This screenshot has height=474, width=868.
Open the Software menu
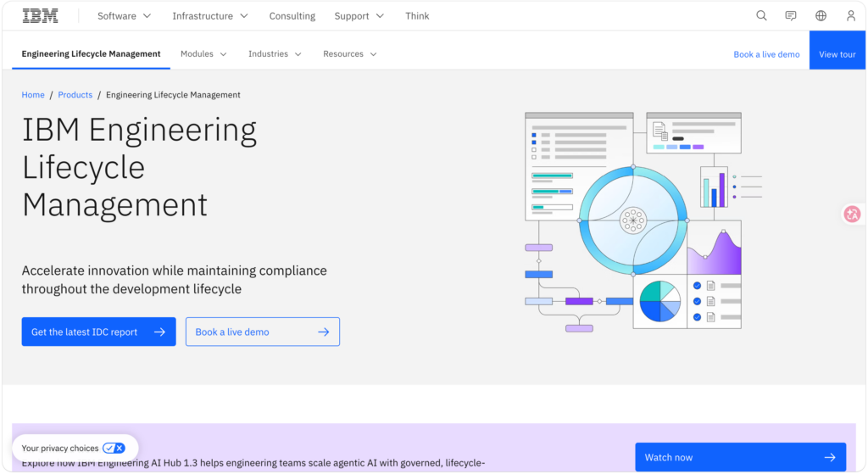tap(125, 16)
